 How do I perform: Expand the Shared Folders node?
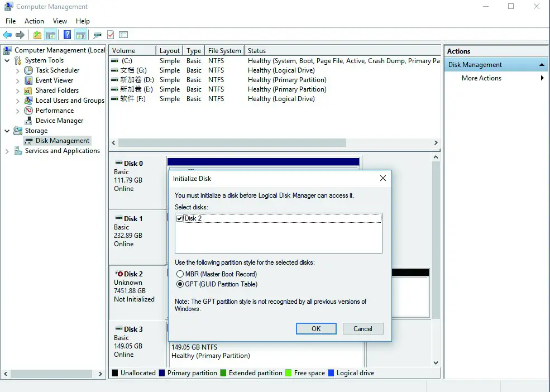pyautogui.click(x=17, y=90)
